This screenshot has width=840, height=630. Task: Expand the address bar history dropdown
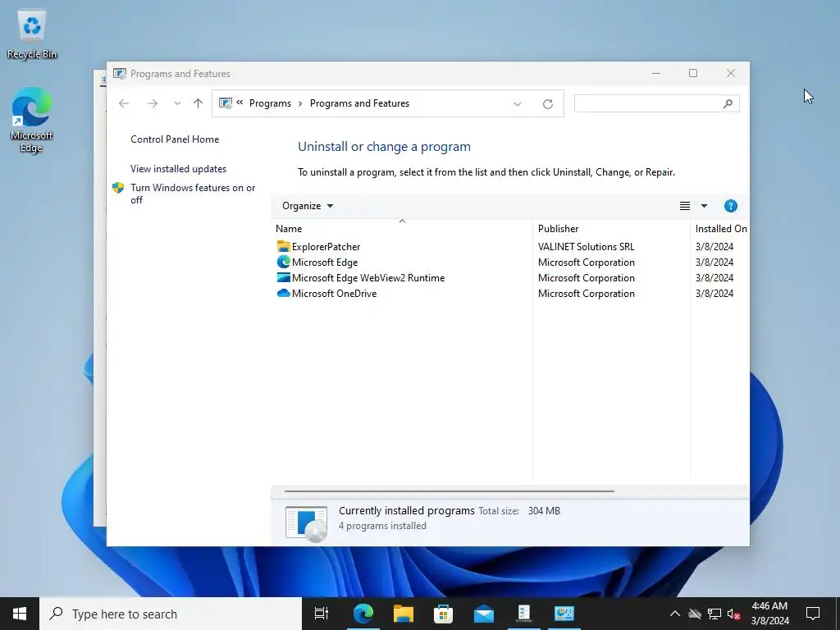tap(518, 104)
